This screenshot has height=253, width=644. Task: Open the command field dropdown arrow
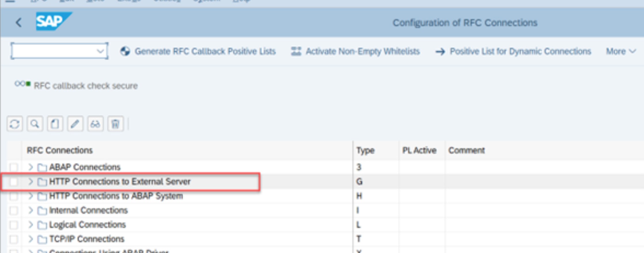pos(100,51)
